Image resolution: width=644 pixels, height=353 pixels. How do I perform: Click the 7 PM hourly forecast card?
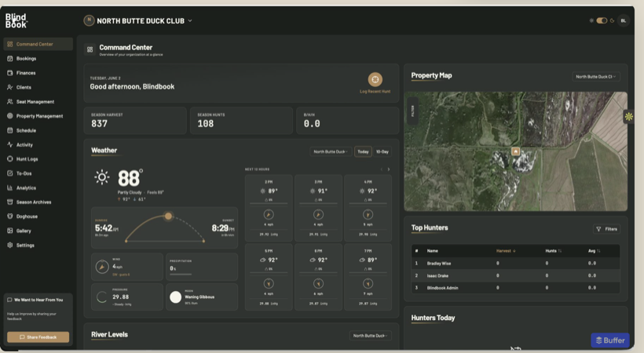(368, 277)
